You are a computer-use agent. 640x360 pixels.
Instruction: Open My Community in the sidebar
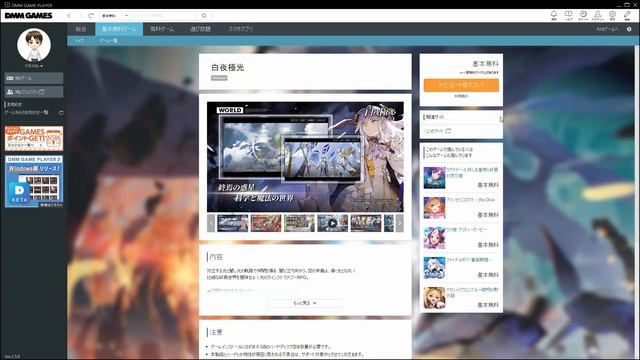(34, 92)
